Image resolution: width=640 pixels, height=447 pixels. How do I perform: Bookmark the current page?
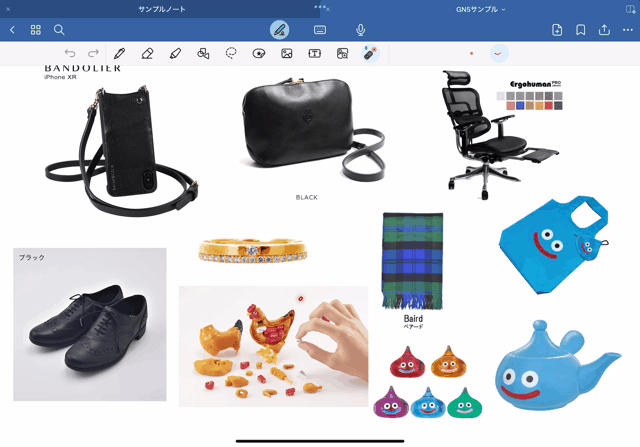pos(580,30)
